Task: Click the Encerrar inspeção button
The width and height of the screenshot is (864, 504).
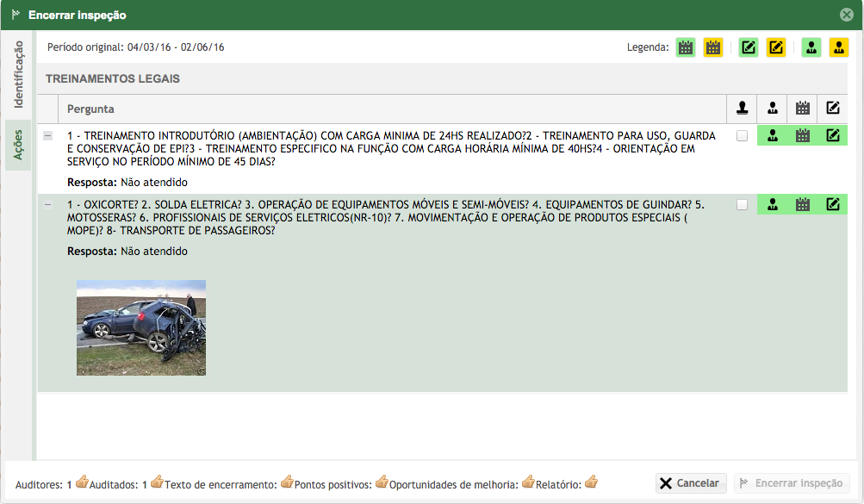Action: [792, 483]
